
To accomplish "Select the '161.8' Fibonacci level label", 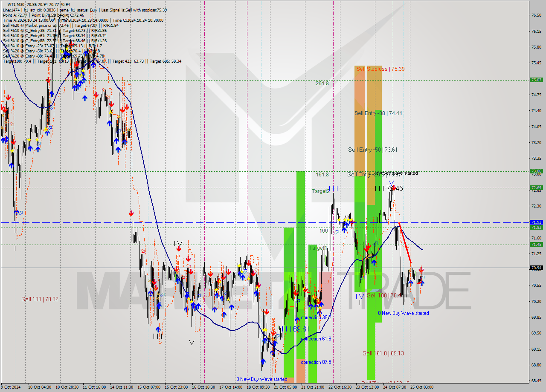I will [x=322, y=175].
